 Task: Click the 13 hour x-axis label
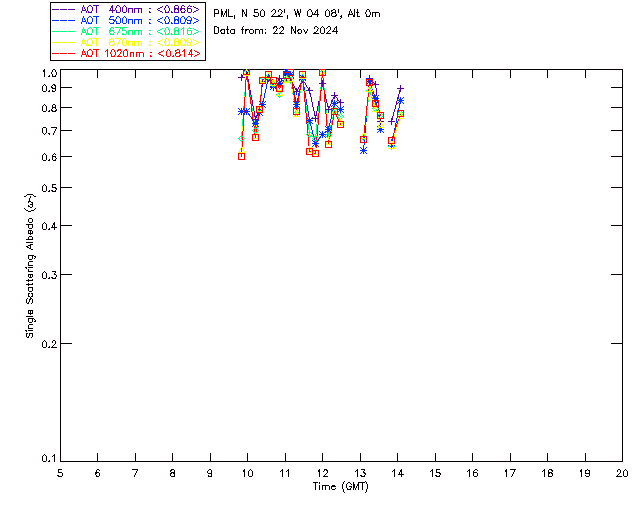click(360, 473)
